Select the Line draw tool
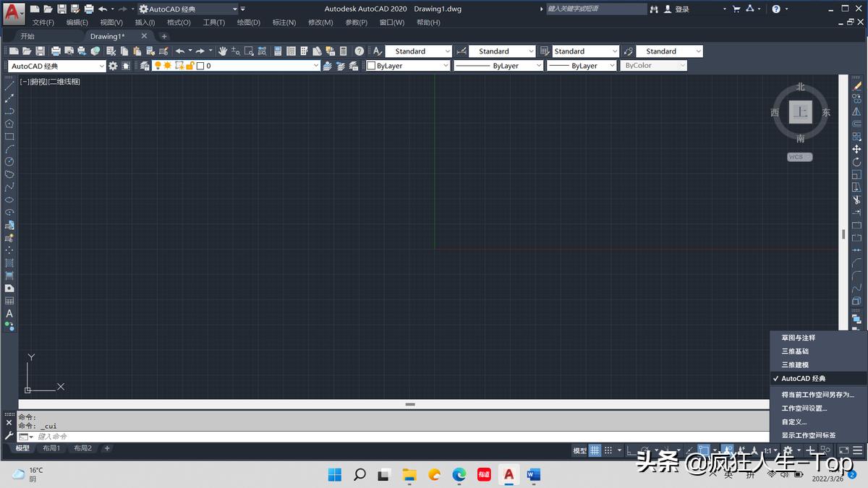868x488 pixels. point(9,85)
